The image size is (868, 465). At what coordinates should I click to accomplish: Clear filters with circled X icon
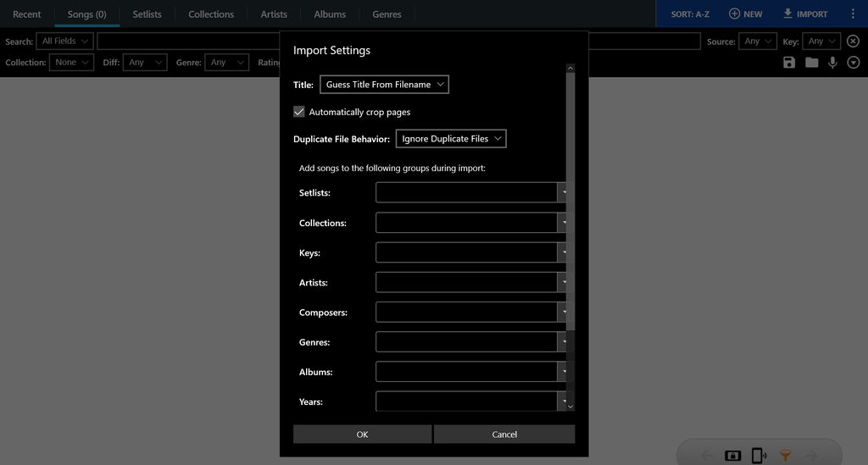click(853, 41)
